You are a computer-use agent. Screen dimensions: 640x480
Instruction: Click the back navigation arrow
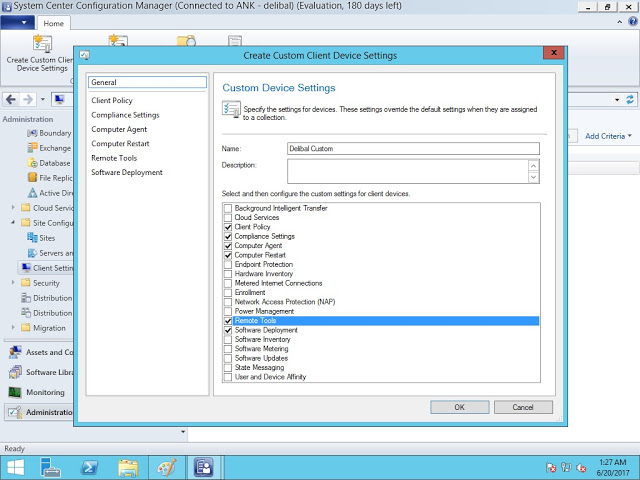[10, 99]
